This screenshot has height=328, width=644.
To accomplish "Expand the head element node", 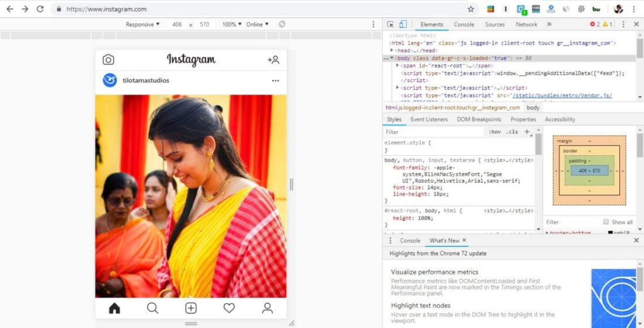I will click(392, 50).
